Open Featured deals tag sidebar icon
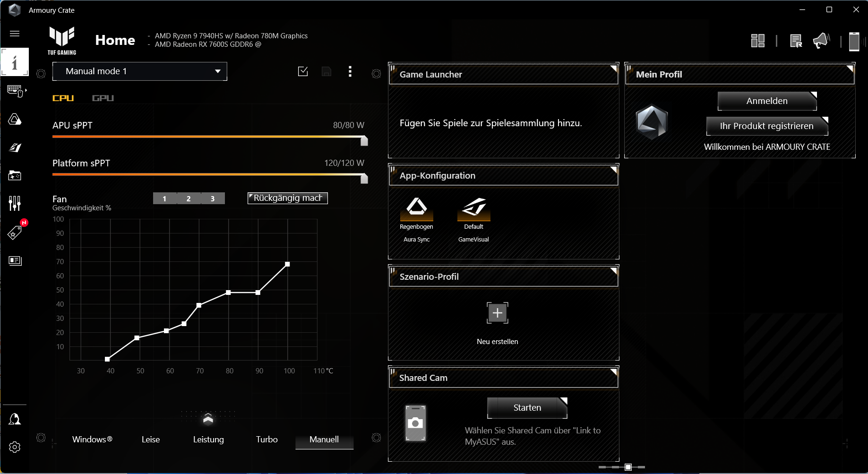 click(15, 232)
